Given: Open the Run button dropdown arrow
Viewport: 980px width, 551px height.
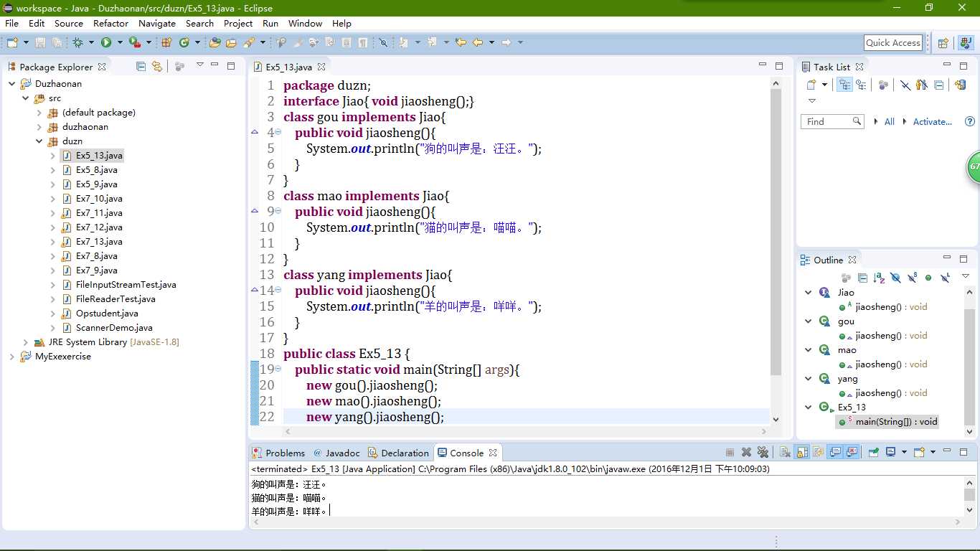Looking at the screenshot, I should coord(120,43).
